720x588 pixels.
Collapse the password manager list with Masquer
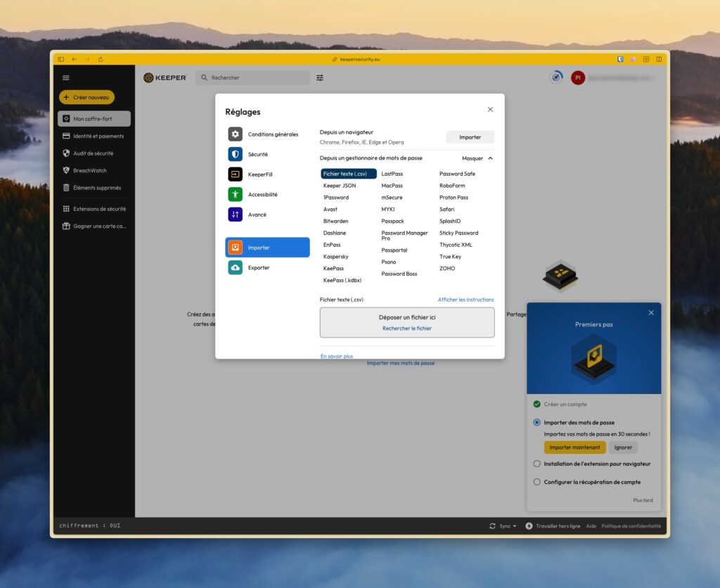point(477,158)
